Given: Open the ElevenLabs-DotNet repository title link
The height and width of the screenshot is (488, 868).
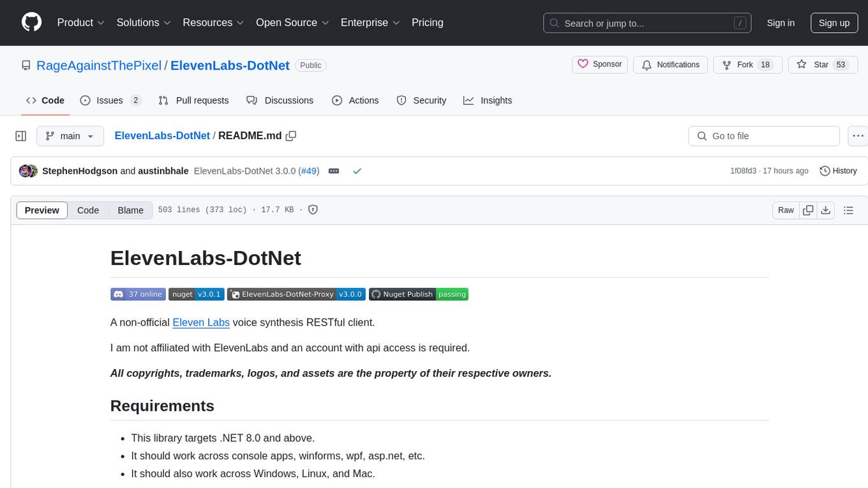Looking at the screenshot, I should point(230,65).
